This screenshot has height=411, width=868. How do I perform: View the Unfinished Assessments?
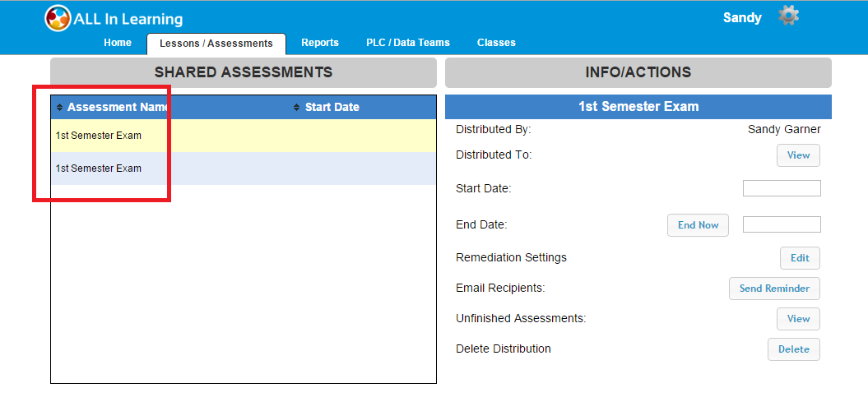(x=798, y=319)
